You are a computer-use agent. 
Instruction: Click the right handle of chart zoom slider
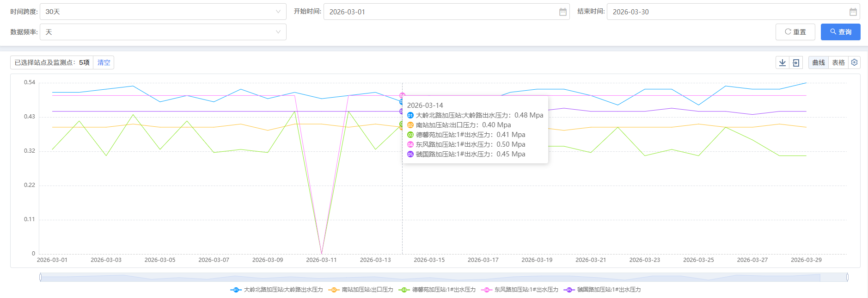point(847,277)
